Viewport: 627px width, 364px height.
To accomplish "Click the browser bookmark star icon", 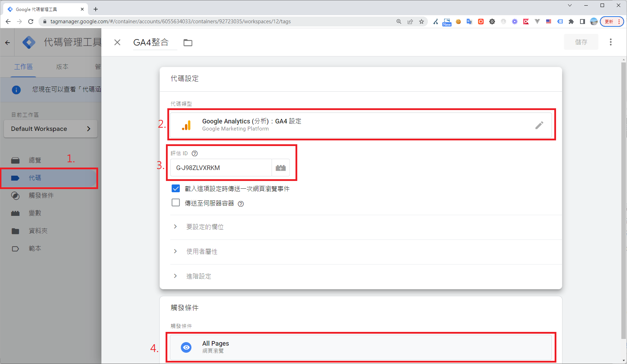I will point(422,22).
